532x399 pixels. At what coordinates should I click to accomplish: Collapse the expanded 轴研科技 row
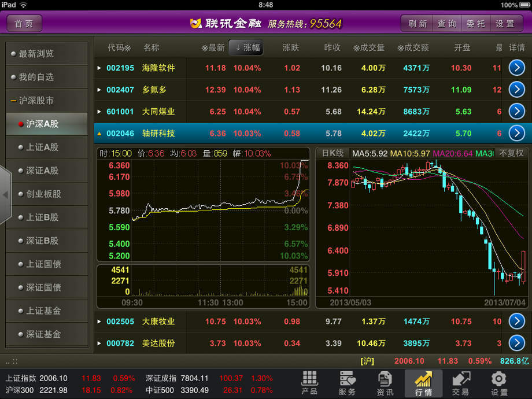99,134
